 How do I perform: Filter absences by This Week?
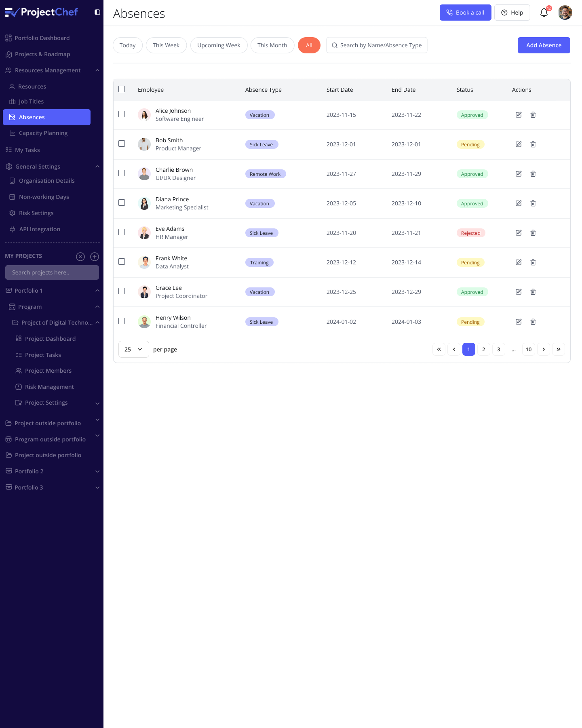(x=166, y=45)
